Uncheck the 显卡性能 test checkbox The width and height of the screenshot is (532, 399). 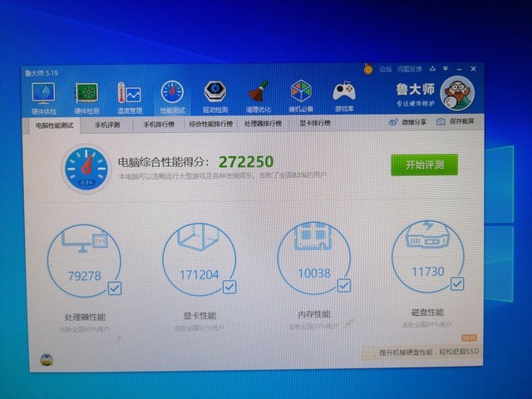(x=229, y=287)
